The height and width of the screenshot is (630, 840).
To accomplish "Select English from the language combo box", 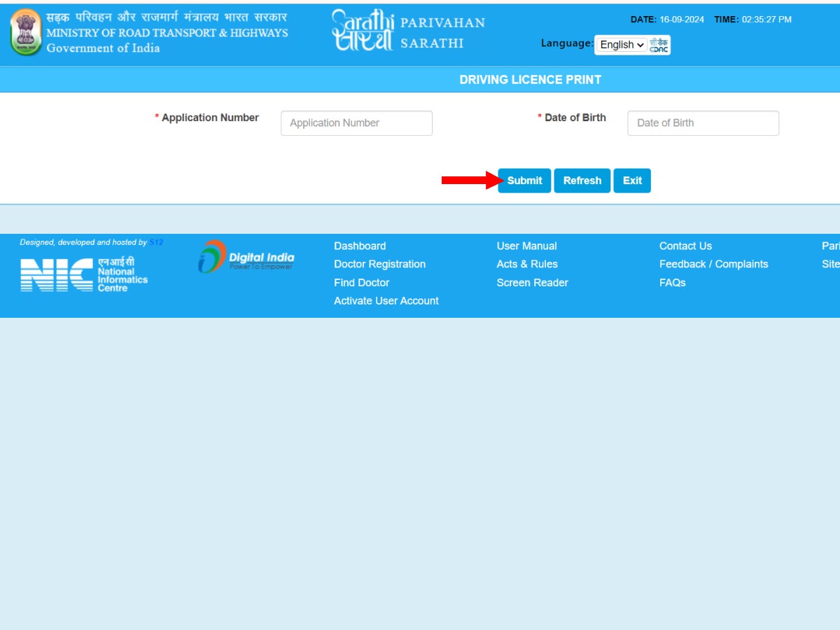I will 620,45.
